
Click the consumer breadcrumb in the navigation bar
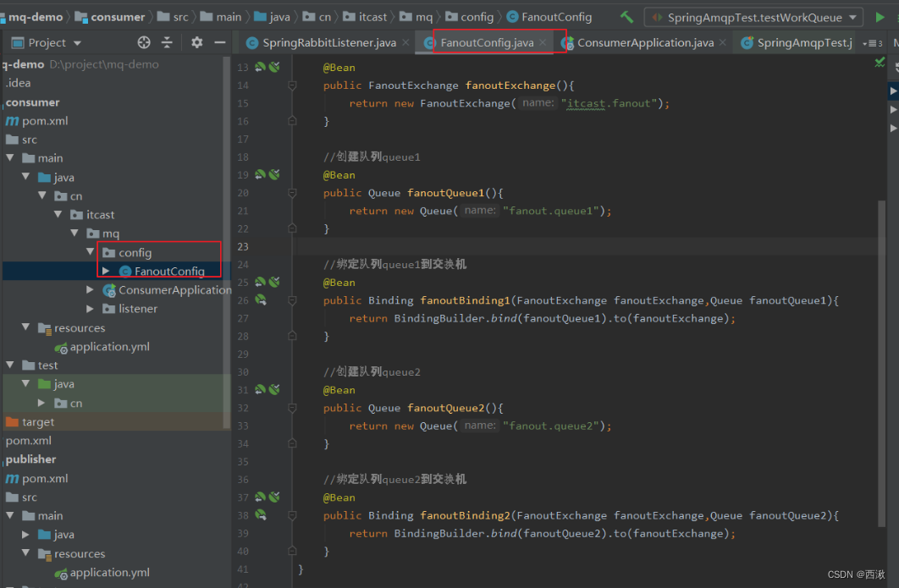[110, 17]
